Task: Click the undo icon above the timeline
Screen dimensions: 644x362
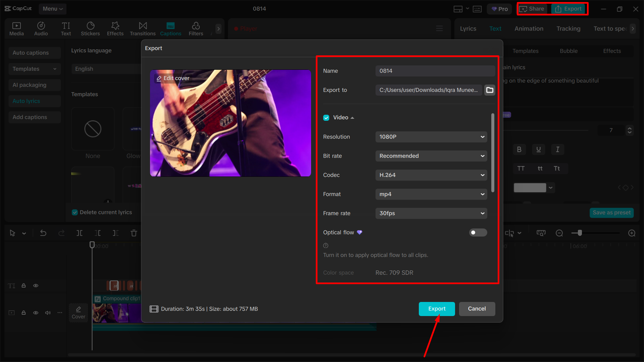Action: (43, 233)
